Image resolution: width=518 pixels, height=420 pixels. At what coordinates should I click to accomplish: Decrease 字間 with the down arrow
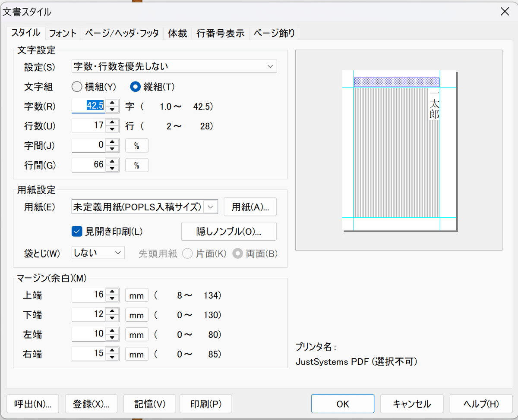point(112,149)
